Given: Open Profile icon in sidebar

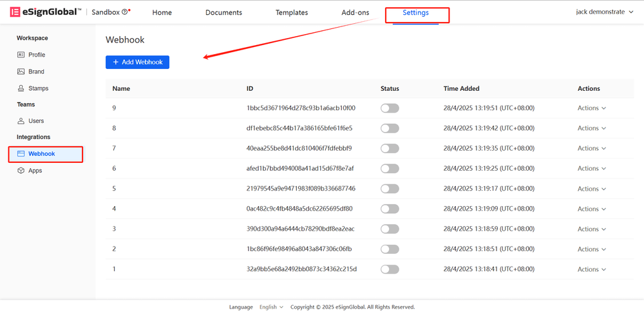Looking at the screenshot, I should click(x=21, y=55).
